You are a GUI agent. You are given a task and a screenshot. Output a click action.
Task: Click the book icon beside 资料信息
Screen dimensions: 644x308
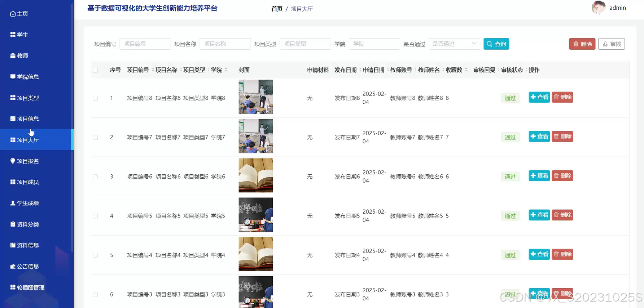pyautogui.click(x=13, y=245)
